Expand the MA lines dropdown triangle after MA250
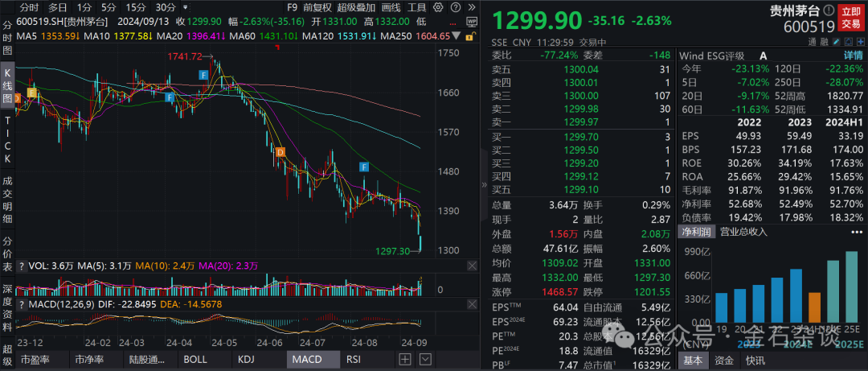Image resolution: width=868 pixels, height=371 pixels. 457,36
